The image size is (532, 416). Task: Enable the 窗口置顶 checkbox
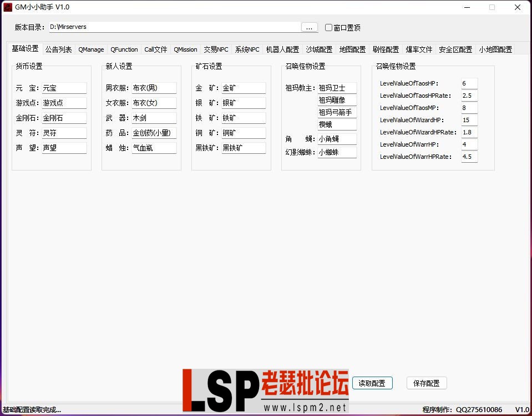pyautogui.click(x=328, y=27)
